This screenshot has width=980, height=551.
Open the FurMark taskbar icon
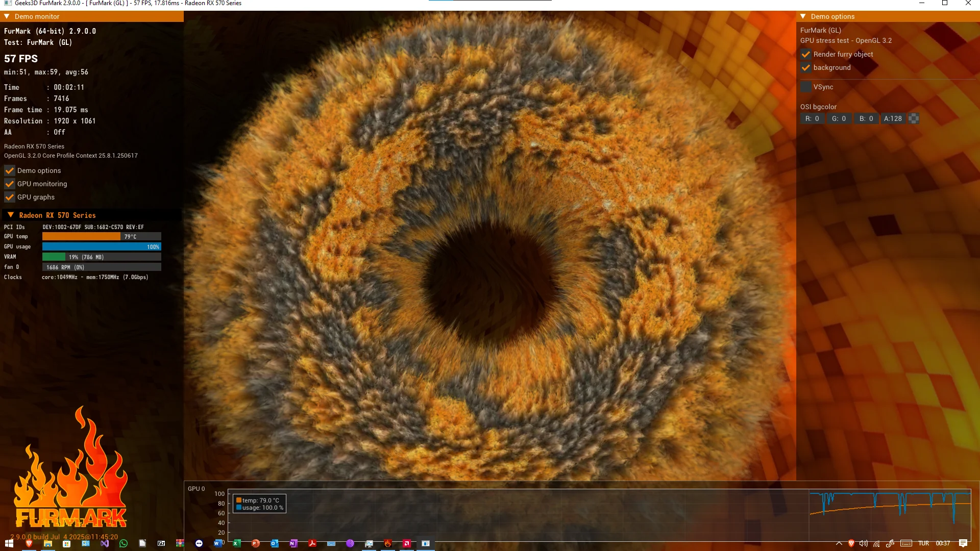pyautogui.click(x=388, y=543)
